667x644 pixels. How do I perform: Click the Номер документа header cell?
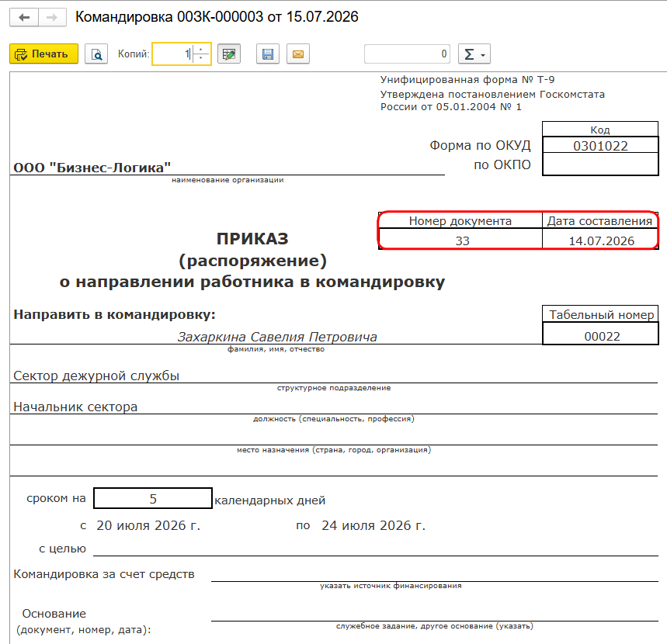[460, 220]
